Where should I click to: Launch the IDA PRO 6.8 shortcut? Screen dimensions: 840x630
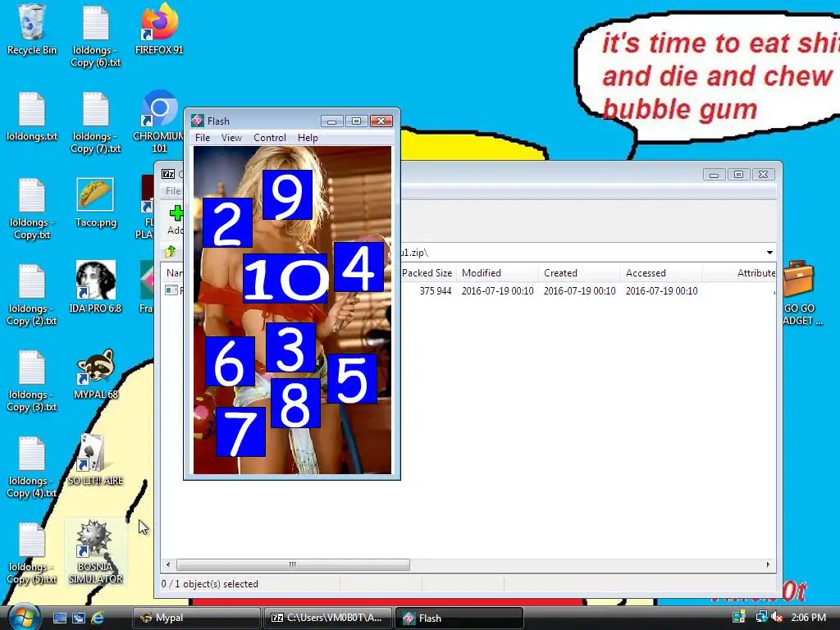[95, 287]
